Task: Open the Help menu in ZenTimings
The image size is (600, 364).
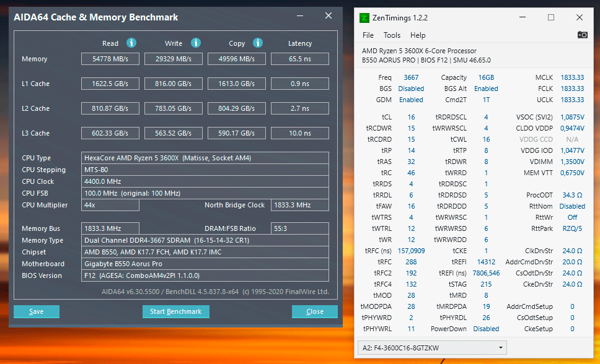Action: (418, 35)
